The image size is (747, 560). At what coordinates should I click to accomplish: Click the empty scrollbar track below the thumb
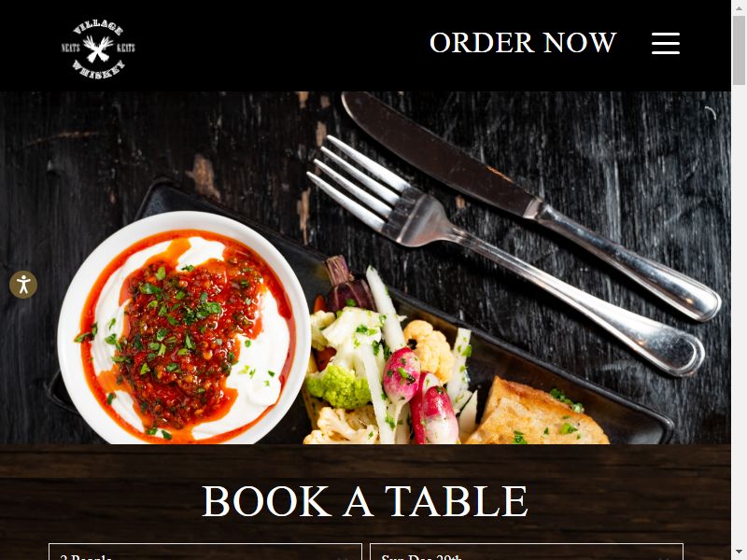[739, 315]
